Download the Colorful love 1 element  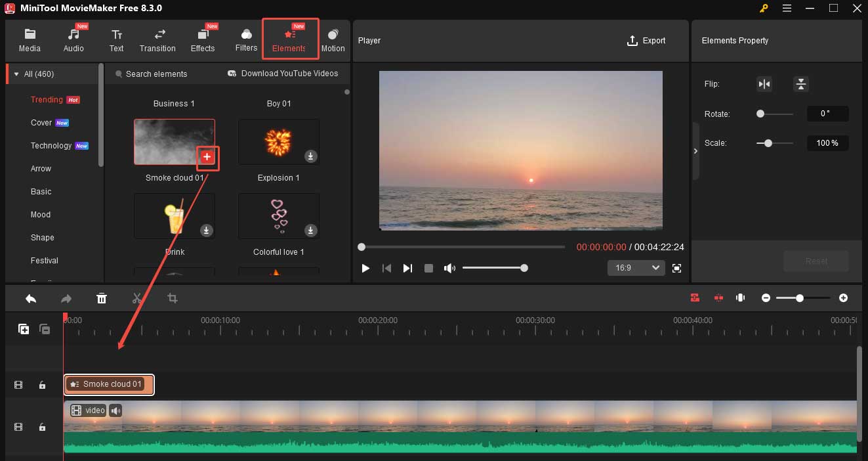311,230
